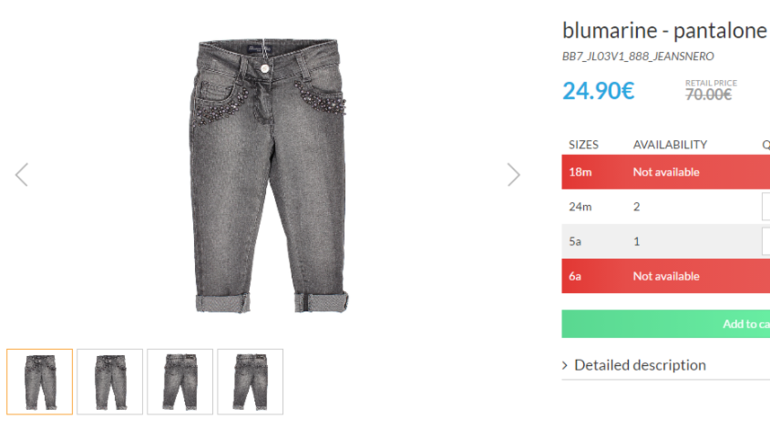
Task: Click the crossed-out 70.00€ retail price
Action: 709,94
